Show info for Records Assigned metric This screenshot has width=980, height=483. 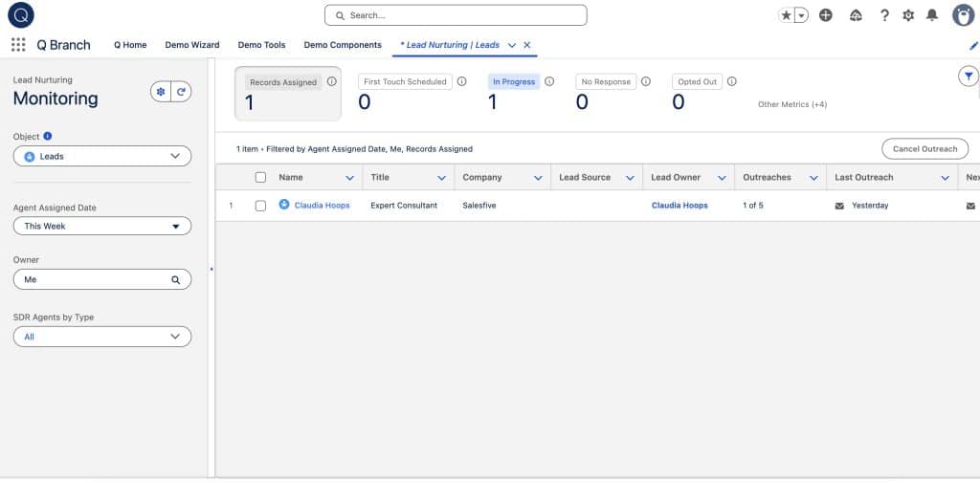coord(332,81)
